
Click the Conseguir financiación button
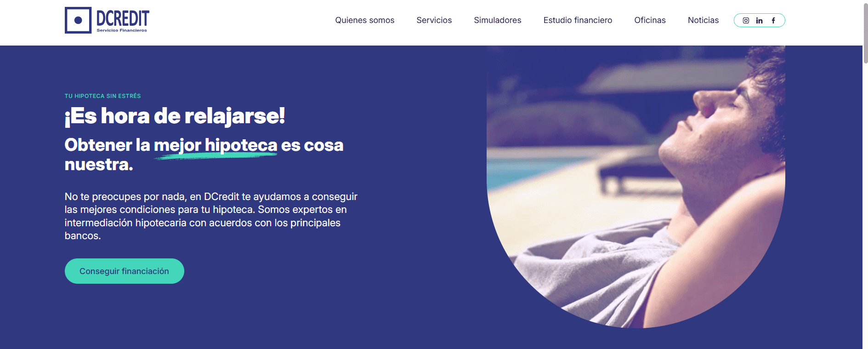point(125,271)
